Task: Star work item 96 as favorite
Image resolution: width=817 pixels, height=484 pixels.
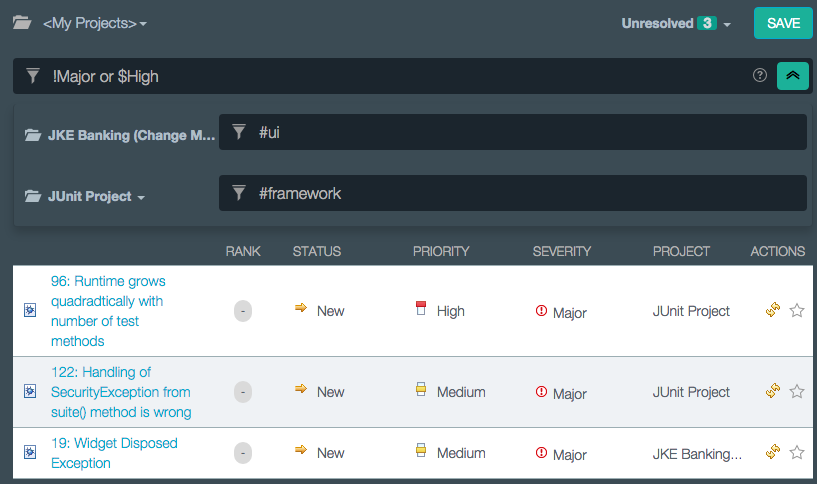Action: (797, 311)
